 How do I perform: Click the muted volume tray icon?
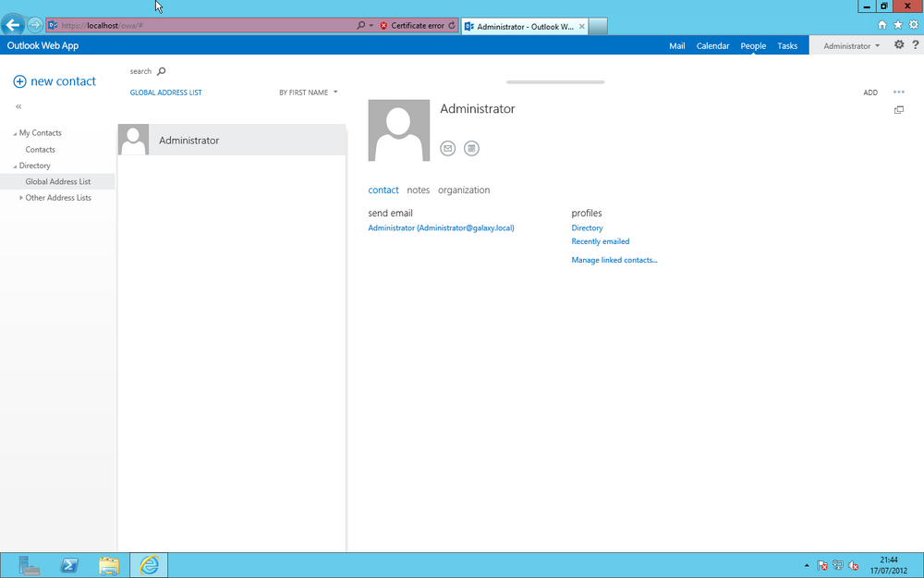[x=853, y=566]
